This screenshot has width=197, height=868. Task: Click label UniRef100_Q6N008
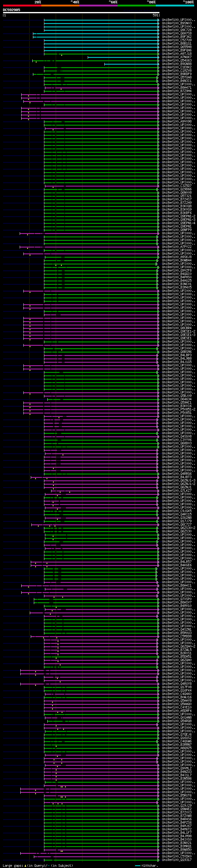(177, 193)
